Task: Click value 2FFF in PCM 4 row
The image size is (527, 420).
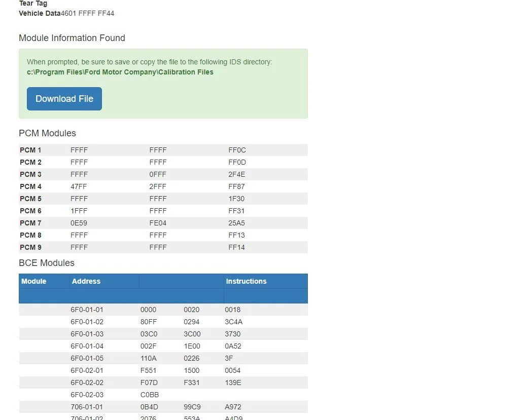Action: [x=158, y=186]
